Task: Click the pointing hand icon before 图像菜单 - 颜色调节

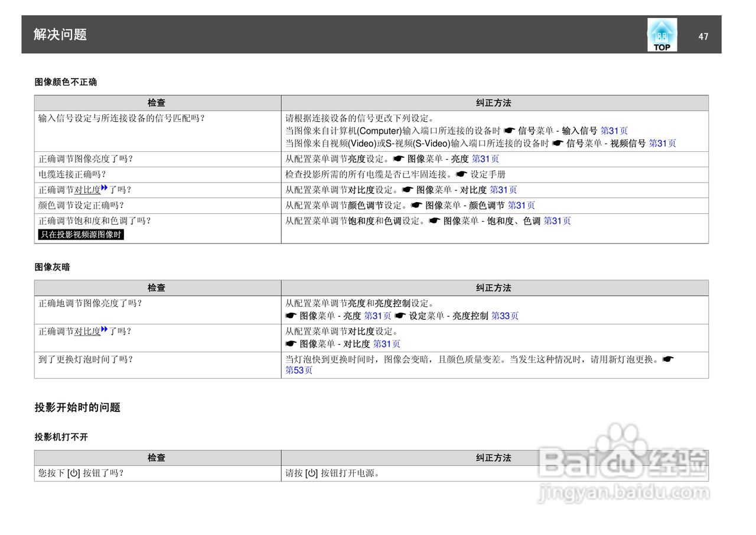Action: click(x=416, y=205)
